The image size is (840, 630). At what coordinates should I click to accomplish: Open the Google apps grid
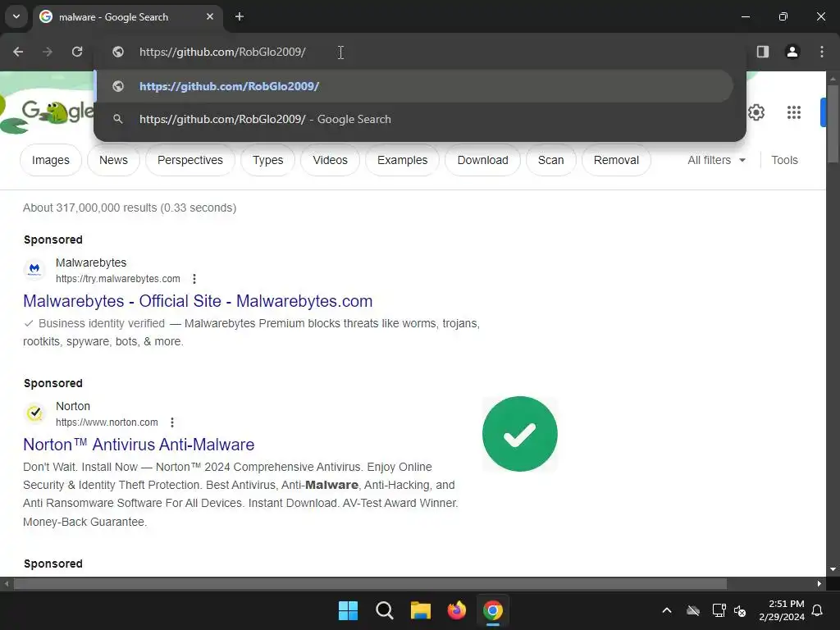[x=793, y=112]
